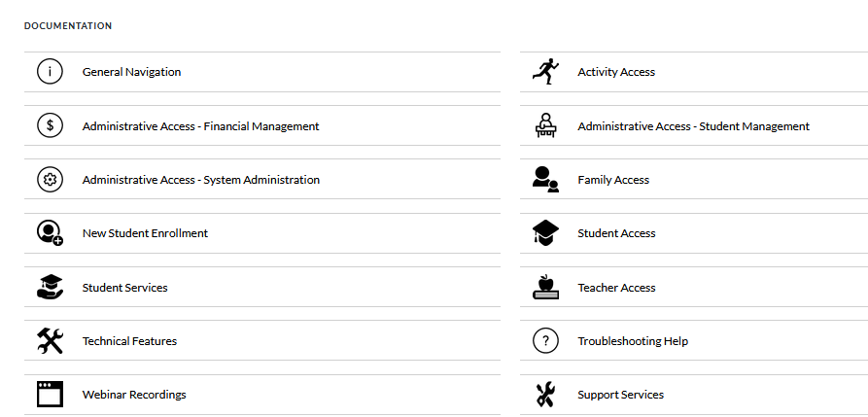Click the question mark Troubleshooting Help icon

(545, 341)
